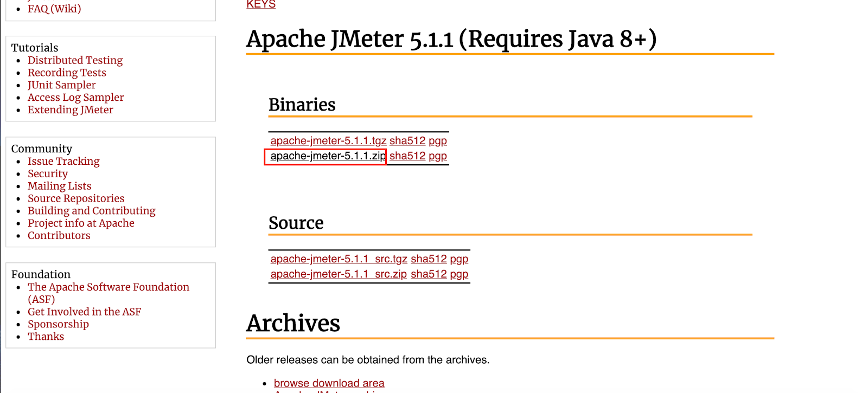The height and width of the screenshot is (393, 868).
Task: Download apache-jmeter-5.1.1_src.zip source archive
Action: pos(339,274)
